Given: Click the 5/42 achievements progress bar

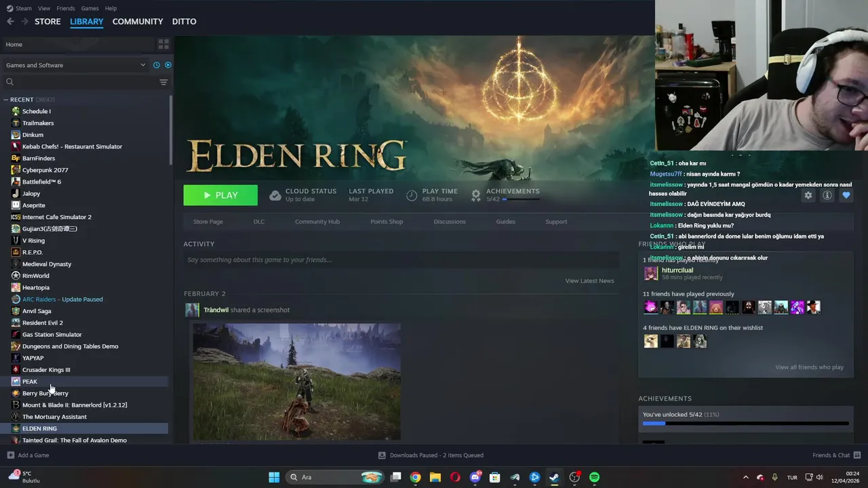Looking at the screenshot, I should 521,199.
